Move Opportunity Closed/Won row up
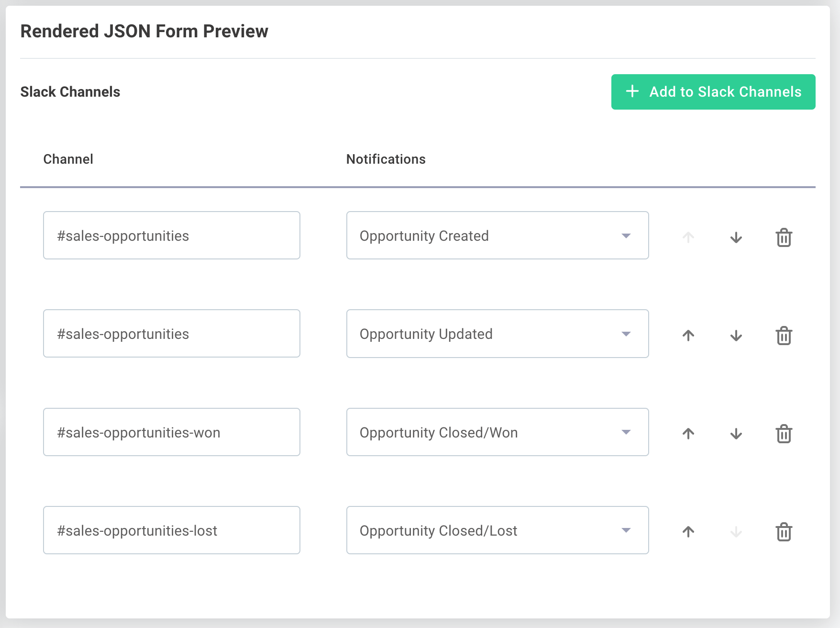Screen dimensions: 840x628 (x=688, y=434)
